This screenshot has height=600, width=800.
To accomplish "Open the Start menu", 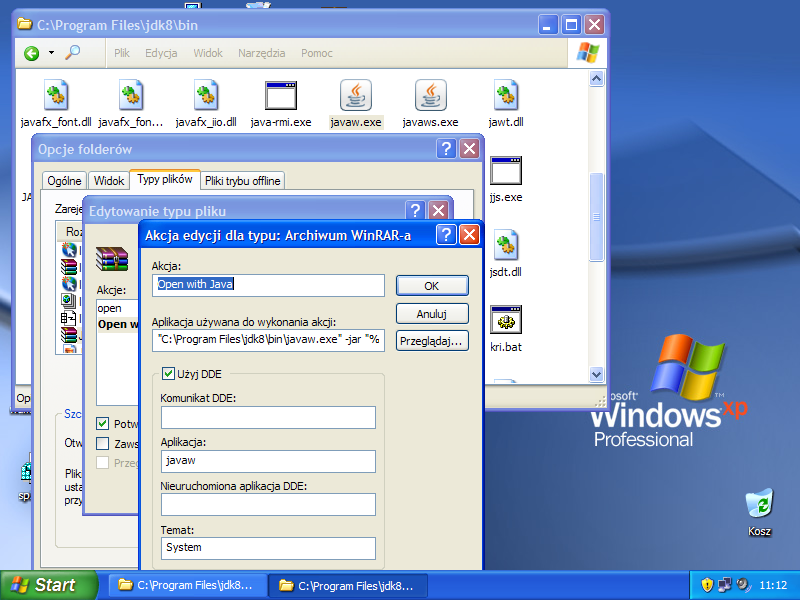I will (x=48, y=585).
